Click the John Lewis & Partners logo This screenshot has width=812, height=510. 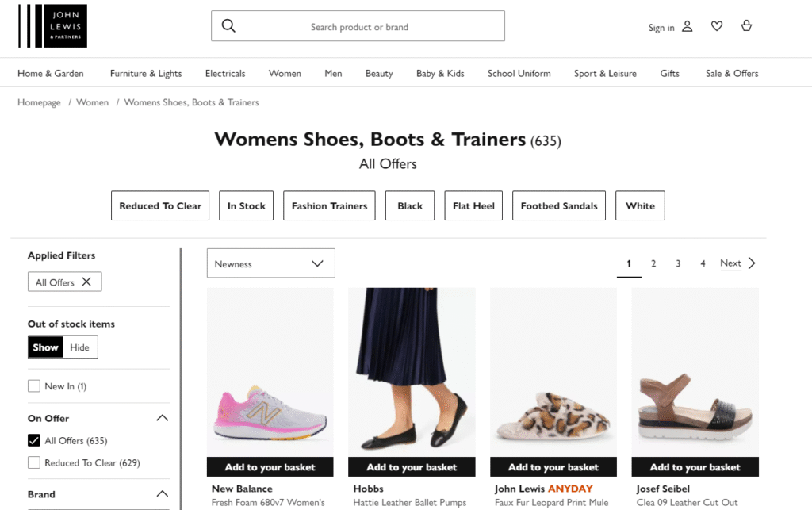(52, 26)
